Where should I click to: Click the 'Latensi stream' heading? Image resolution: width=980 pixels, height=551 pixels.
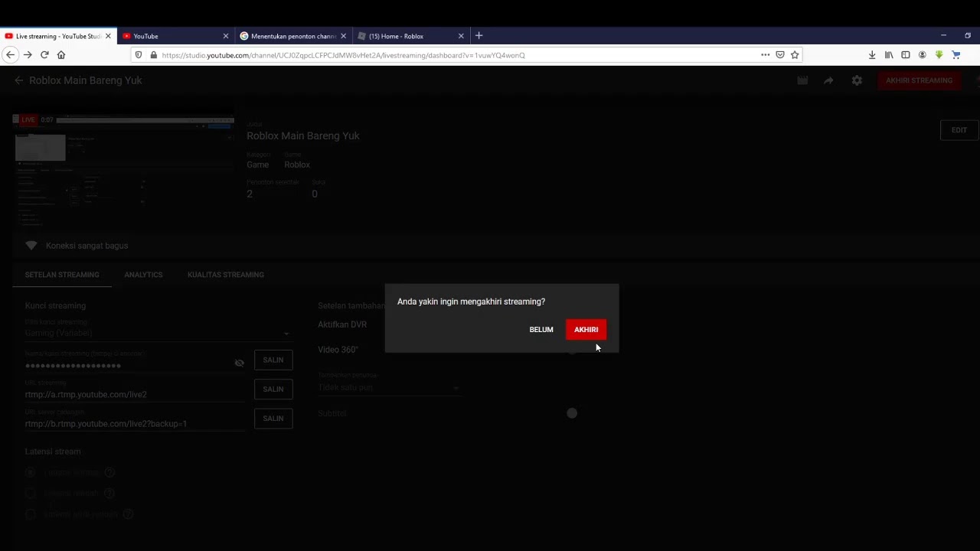click(53, 452)
